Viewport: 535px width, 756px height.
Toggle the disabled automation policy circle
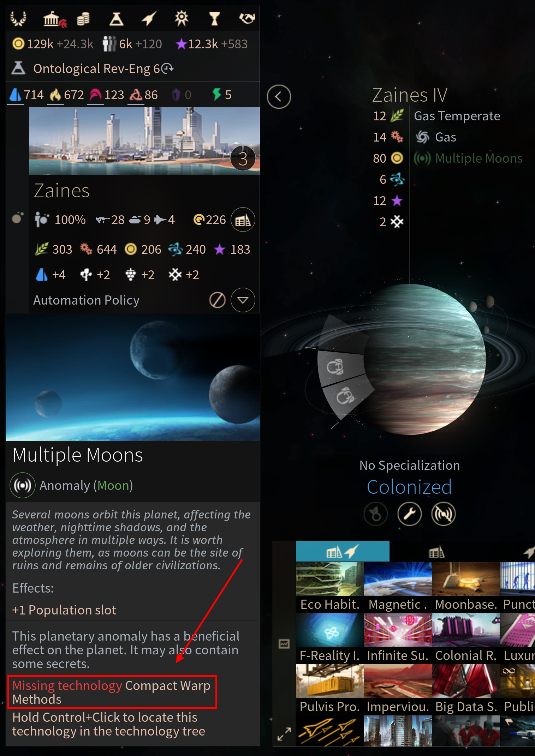pos(217,300)
